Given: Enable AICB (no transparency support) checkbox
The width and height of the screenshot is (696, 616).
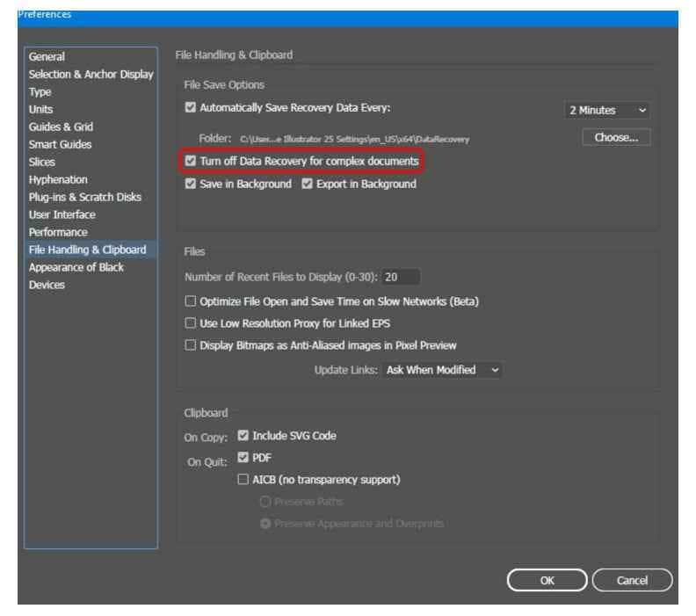Looking at the screenshot, I should [243, 479].
